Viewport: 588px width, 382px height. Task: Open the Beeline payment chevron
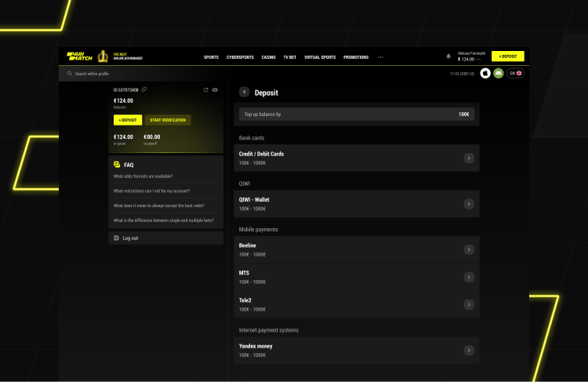pyautogui.click(x=468, y=250)
